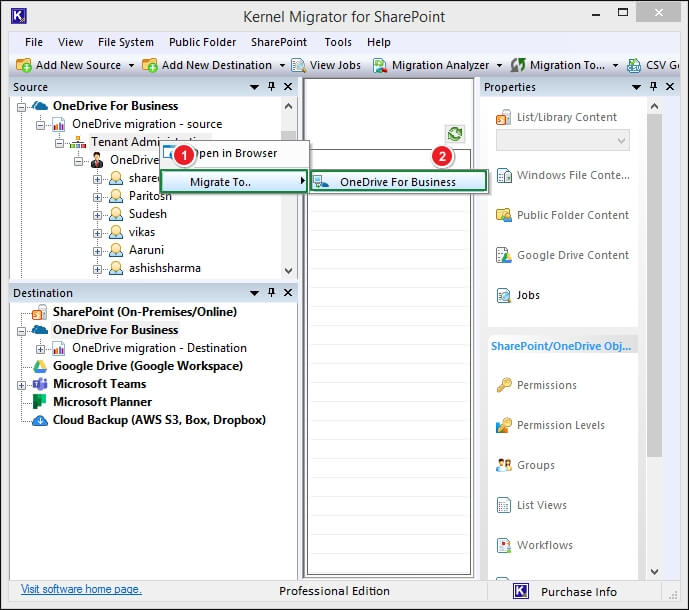Viewport: 689px width, 610px height.
Task: Click the green refresh icon in center pane
Action: pyautogui.click(x=455, y=134)
